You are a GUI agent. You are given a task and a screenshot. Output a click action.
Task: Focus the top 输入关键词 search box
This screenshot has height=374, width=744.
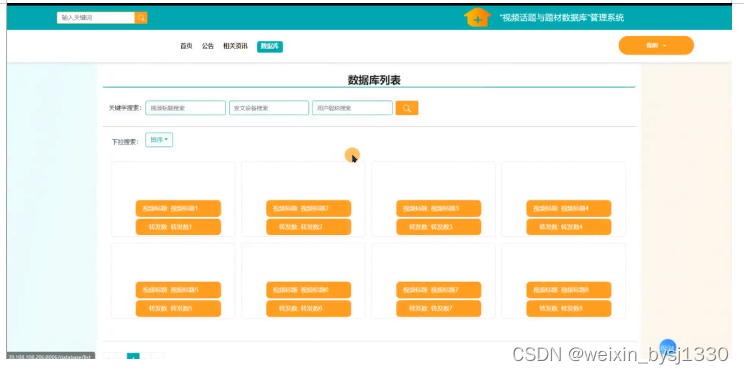pyautogui.click(x=96, y=18)
